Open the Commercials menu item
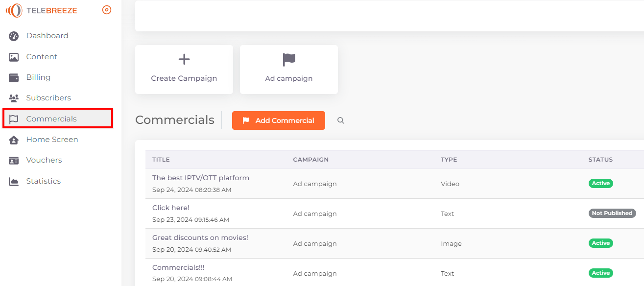 coord(58,119)
